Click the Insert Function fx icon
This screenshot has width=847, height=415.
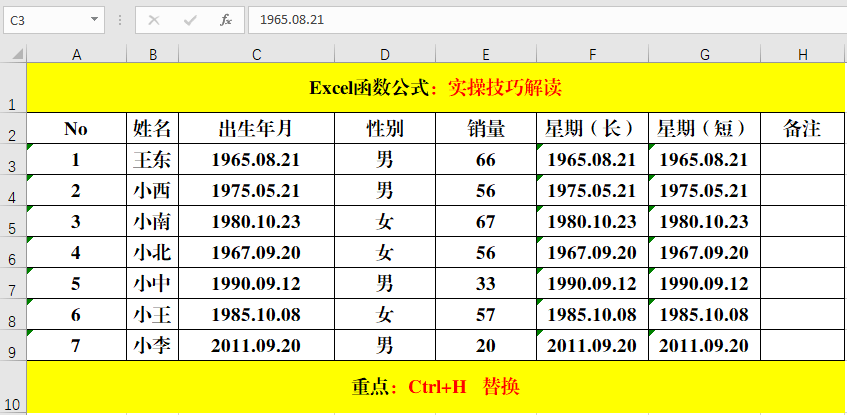click(x=226, y=20)
